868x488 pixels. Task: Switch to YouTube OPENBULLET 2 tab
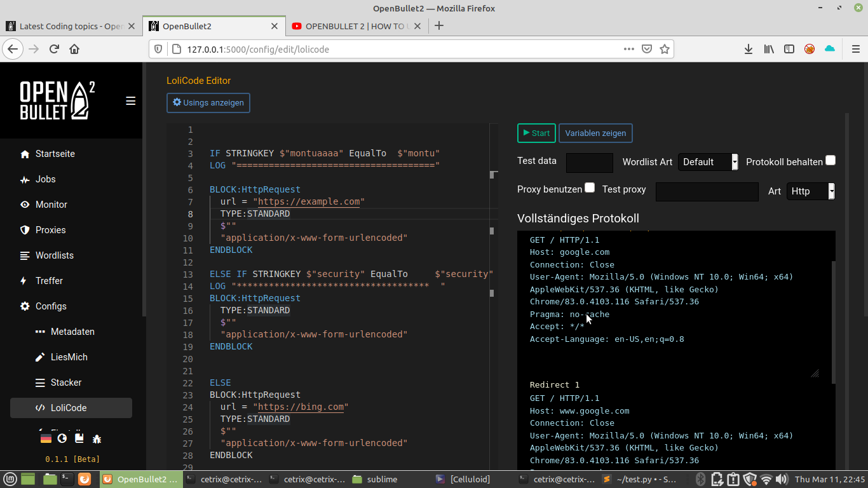[356, 26]
